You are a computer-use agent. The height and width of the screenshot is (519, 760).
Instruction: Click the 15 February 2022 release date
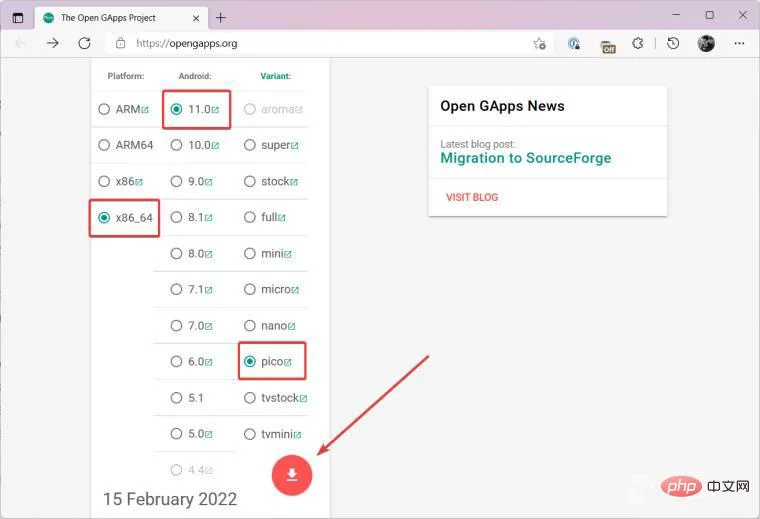pyautogui.click(x=170, y=499)
